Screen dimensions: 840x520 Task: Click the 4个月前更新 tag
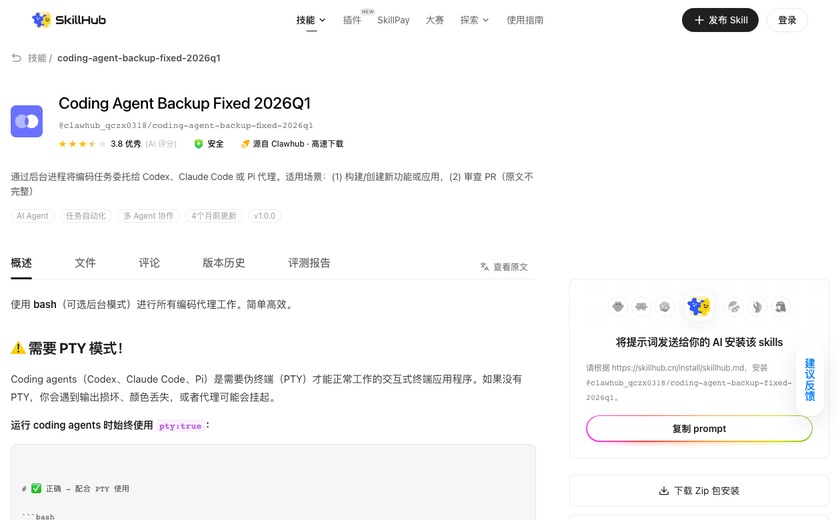[x=214, y=216]
